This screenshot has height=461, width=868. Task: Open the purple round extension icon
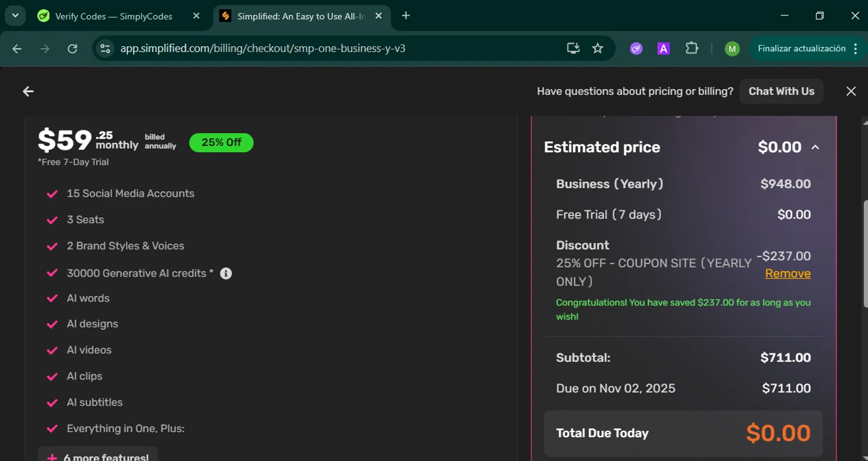tap(636, 49)
